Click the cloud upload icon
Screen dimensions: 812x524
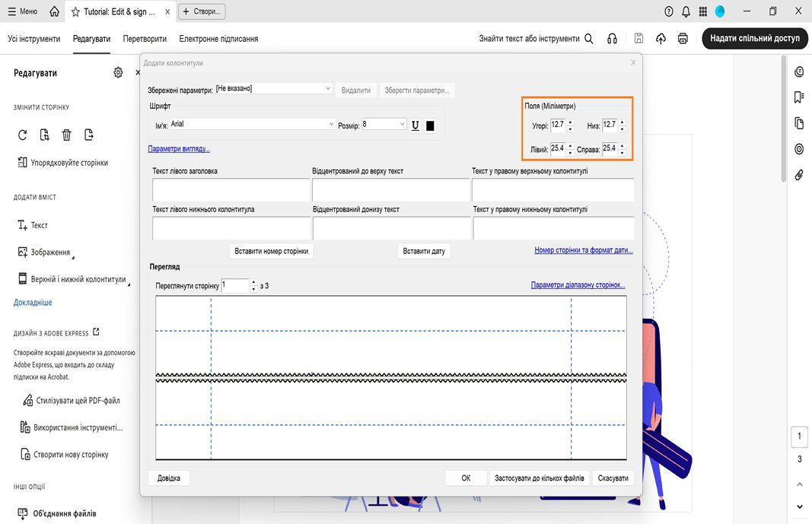pos(661,38)
